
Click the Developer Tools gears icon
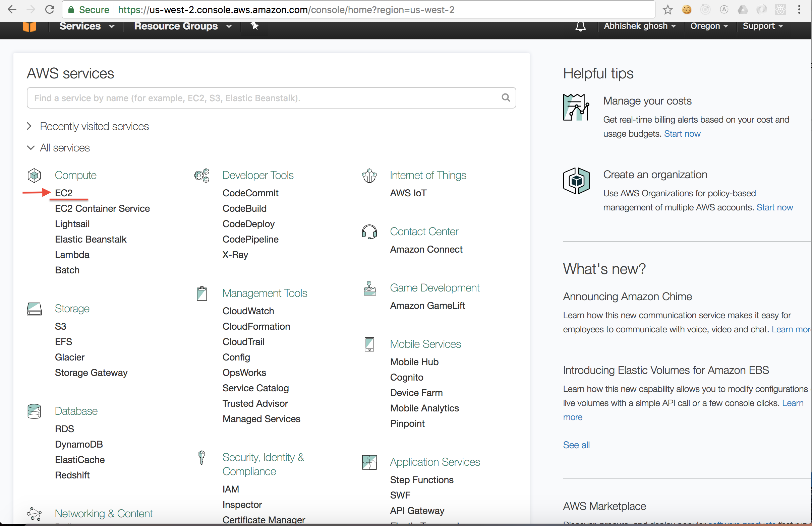point(201,176)
